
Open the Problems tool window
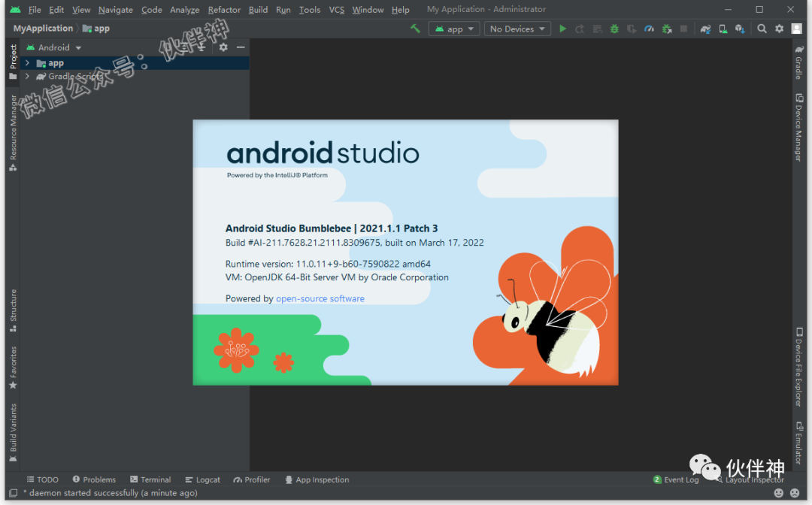(94, 479)
